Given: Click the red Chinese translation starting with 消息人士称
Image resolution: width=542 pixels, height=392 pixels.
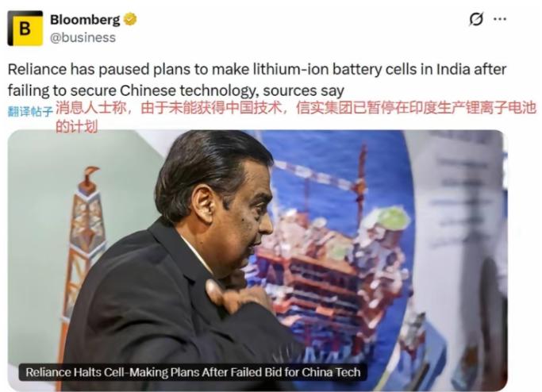Looking at the screenshot, I should [x=295, y=108].
